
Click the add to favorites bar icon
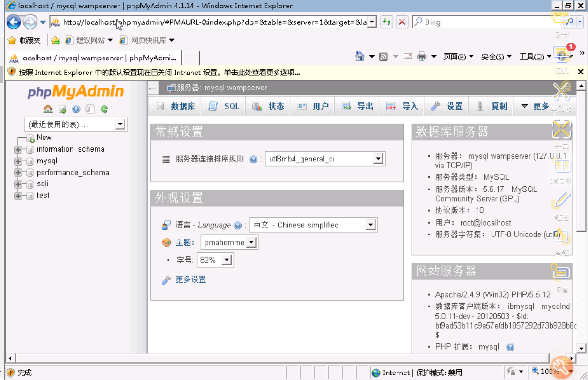[56, 40]
